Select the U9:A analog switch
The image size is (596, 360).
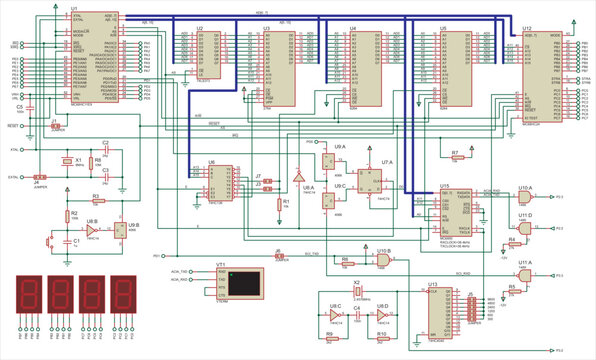tap(328, 161)
